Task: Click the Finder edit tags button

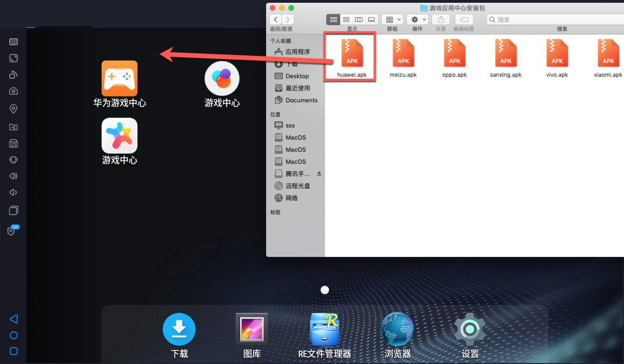Action: (x=464, y=20)
